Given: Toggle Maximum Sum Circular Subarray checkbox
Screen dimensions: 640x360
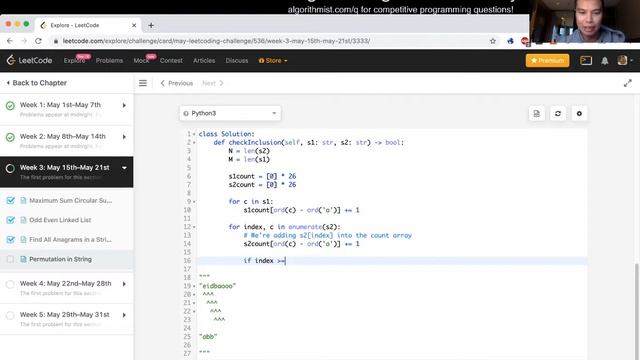Looking at the screenshot, I should coord(11,200).
